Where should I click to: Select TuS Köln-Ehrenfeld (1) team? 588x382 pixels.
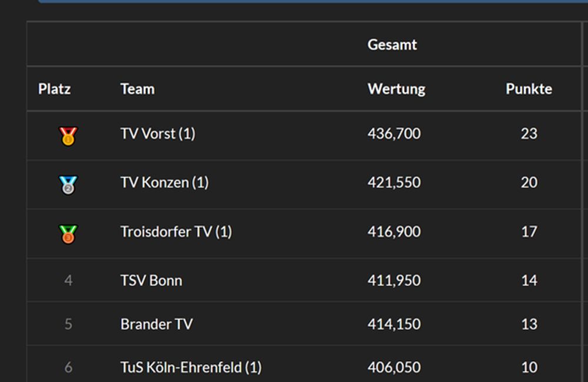pos(191,367)
